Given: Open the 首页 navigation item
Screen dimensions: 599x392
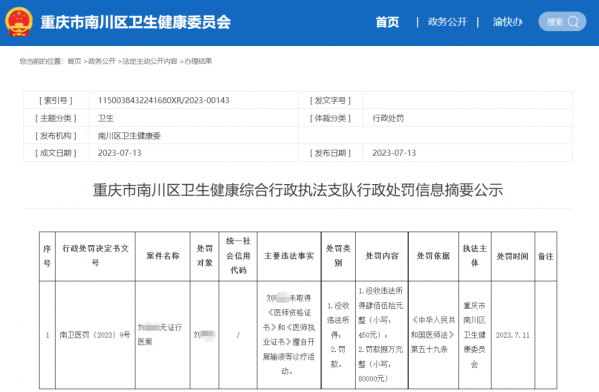Looking at the screenshot, I should [x=387, y=22].
